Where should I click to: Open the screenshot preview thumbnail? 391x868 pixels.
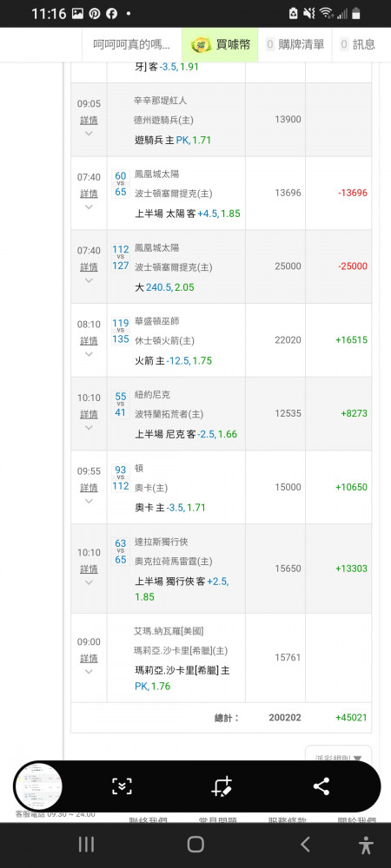[x=38, y=786]
